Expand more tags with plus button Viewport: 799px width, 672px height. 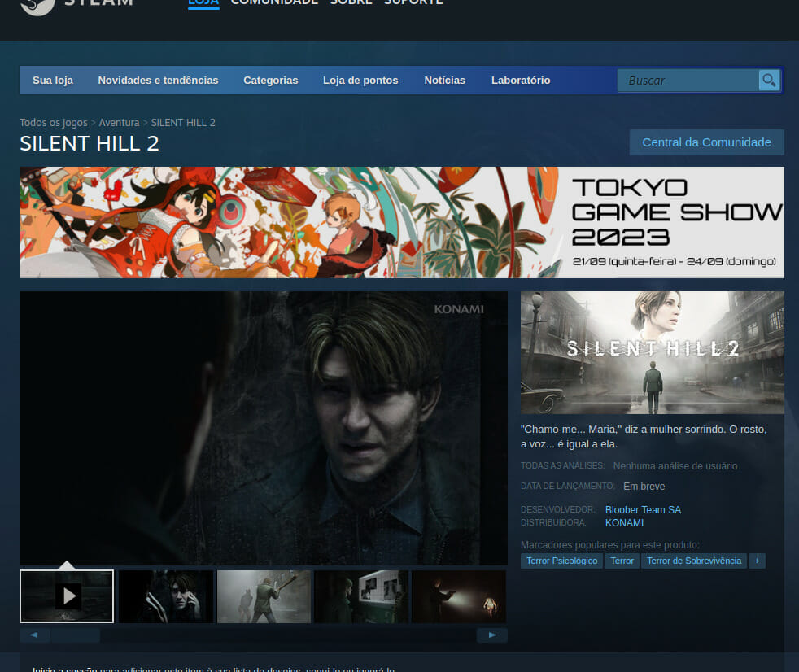point(757,561)
